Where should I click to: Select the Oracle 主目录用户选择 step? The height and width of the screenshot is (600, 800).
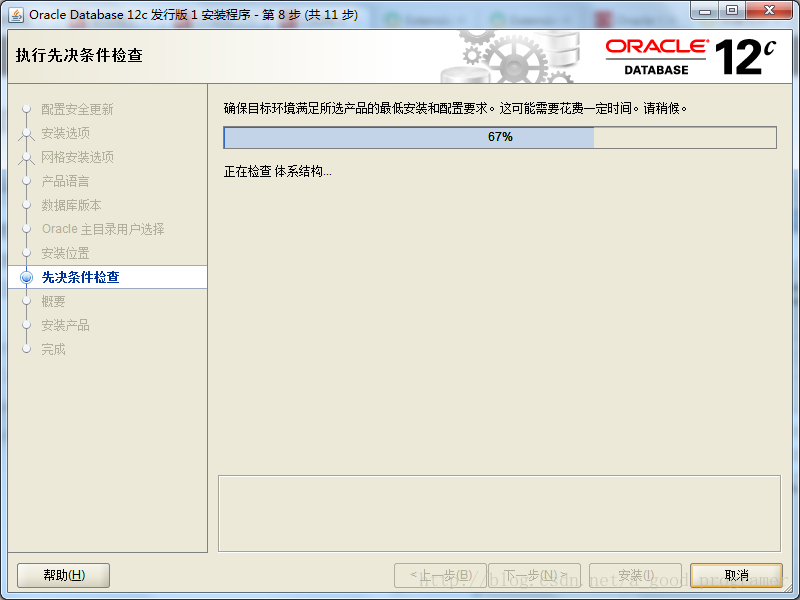[x=103, y=229]
